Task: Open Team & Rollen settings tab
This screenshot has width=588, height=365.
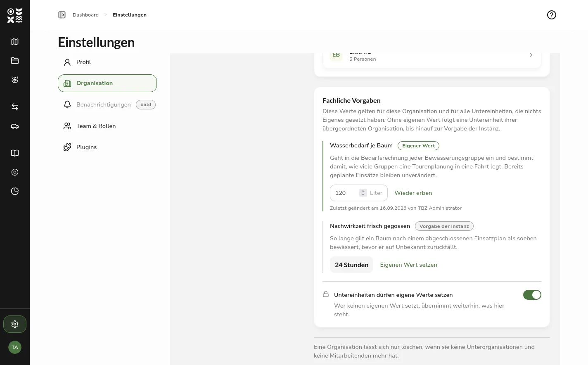Action: 107,126
